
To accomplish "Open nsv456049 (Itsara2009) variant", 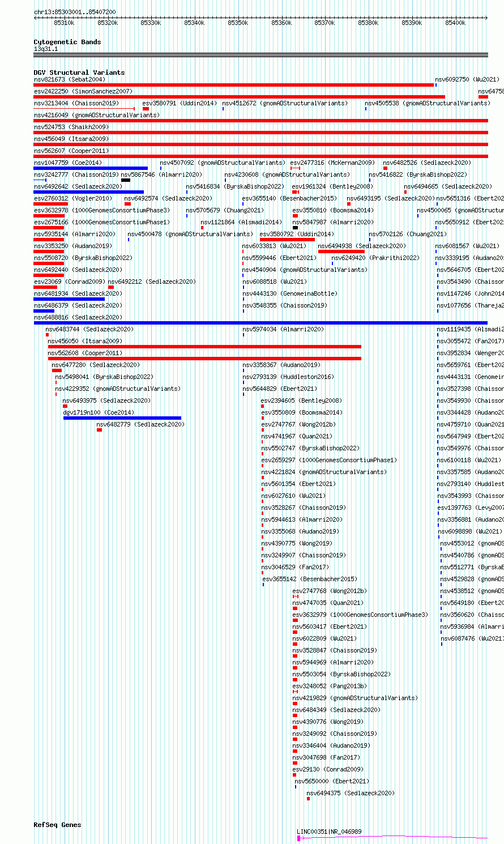I will coord(71,139).
